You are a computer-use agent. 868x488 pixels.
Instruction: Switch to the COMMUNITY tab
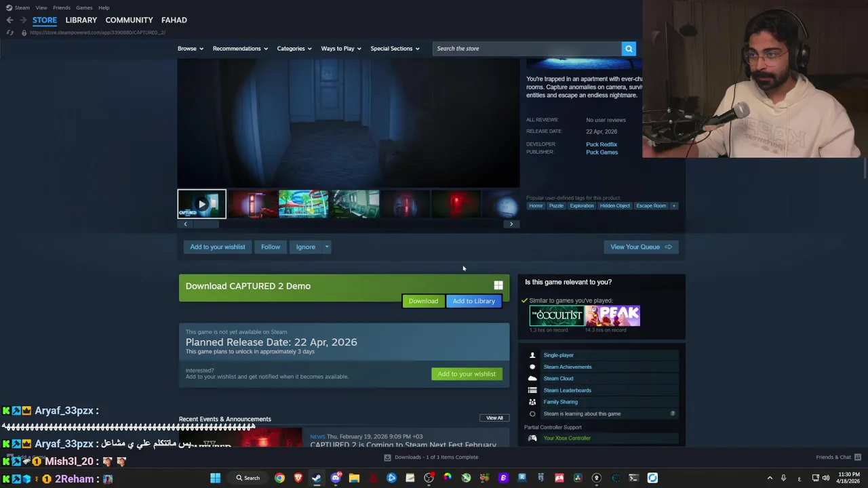(x=129, y=20)
